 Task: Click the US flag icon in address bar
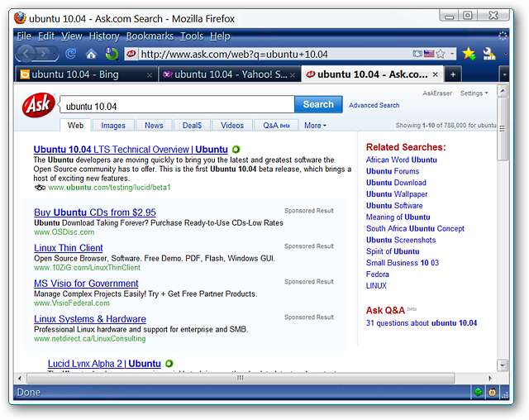(x=429, y=54)
